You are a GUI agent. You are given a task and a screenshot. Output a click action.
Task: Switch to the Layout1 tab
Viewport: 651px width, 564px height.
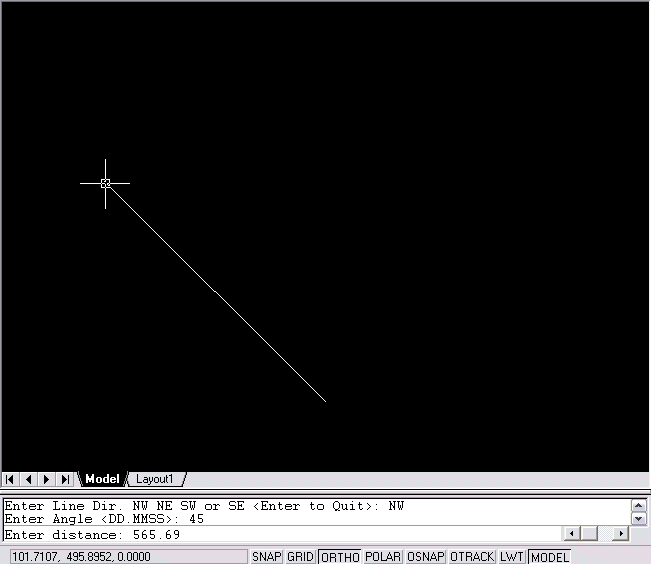coord(155,480)
